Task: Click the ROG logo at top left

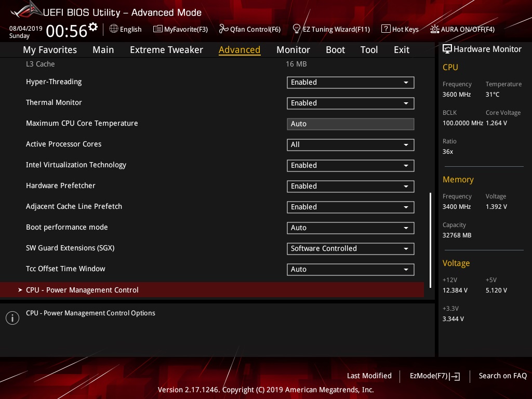Action: pyautogui.click(x=26, y=10)
